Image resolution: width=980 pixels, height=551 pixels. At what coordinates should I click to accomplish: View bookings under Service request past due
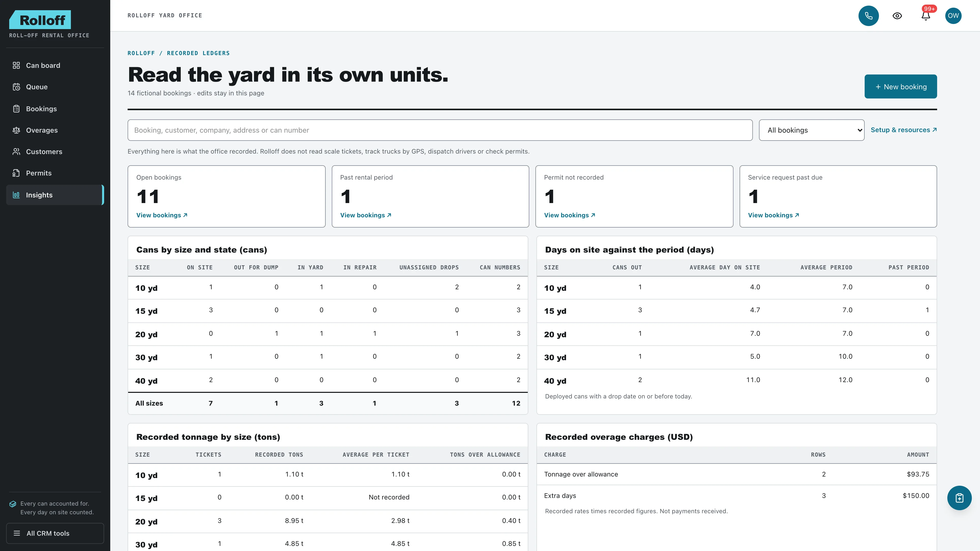tap(774, 215)
